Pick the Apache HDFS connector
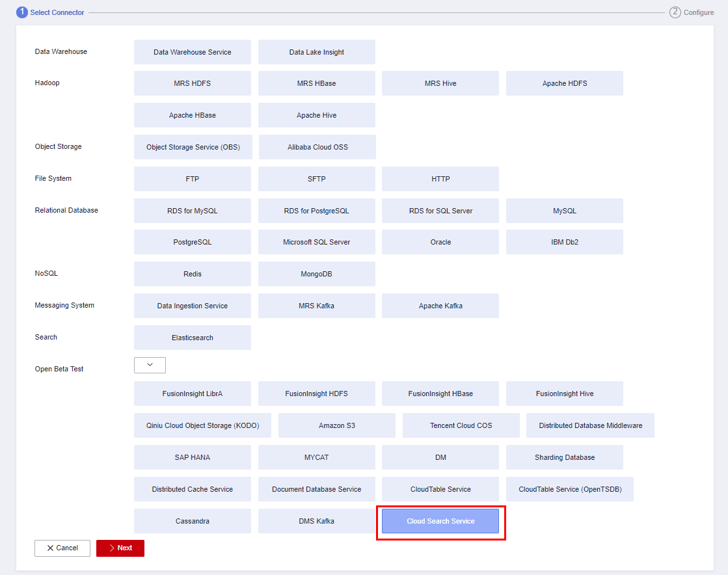Viewport: 728px width, 575px height. [x=565, y=83]
